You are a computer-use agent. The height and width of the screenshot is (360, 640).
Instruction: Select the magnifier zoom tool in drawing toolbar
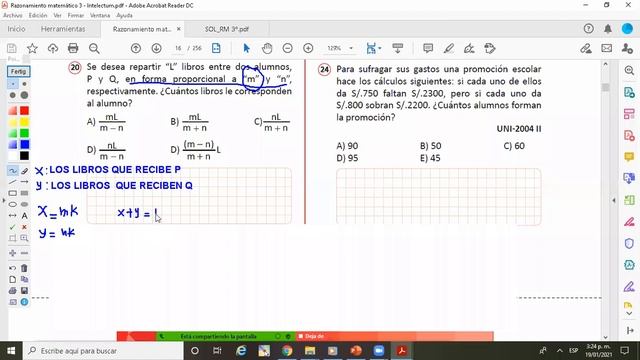coord(24,238)
